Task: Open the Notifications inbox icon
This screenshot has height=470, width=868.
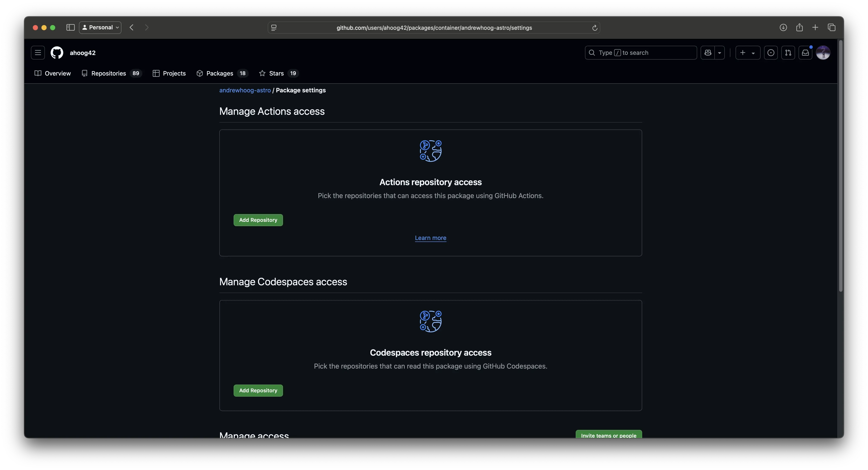Action: pyautogui.click(x=805, y=53)
